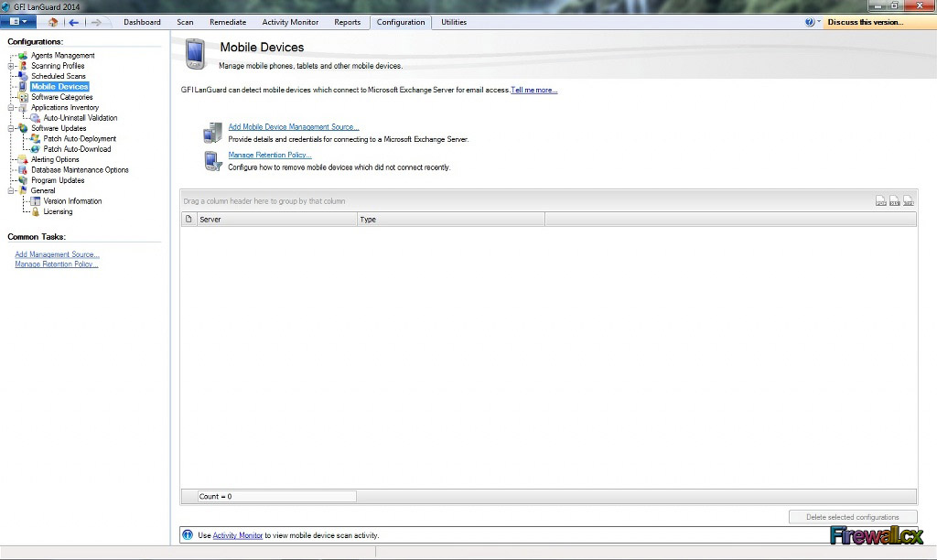Open the main application menu button
Viewport: 937px width, 560px height.
coord(18,22)
